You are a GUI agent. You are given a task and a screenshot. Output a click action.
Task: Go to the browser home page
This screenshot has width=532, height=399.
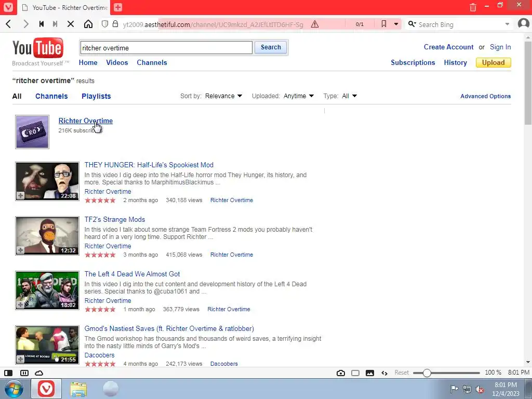tap(88, 24)
